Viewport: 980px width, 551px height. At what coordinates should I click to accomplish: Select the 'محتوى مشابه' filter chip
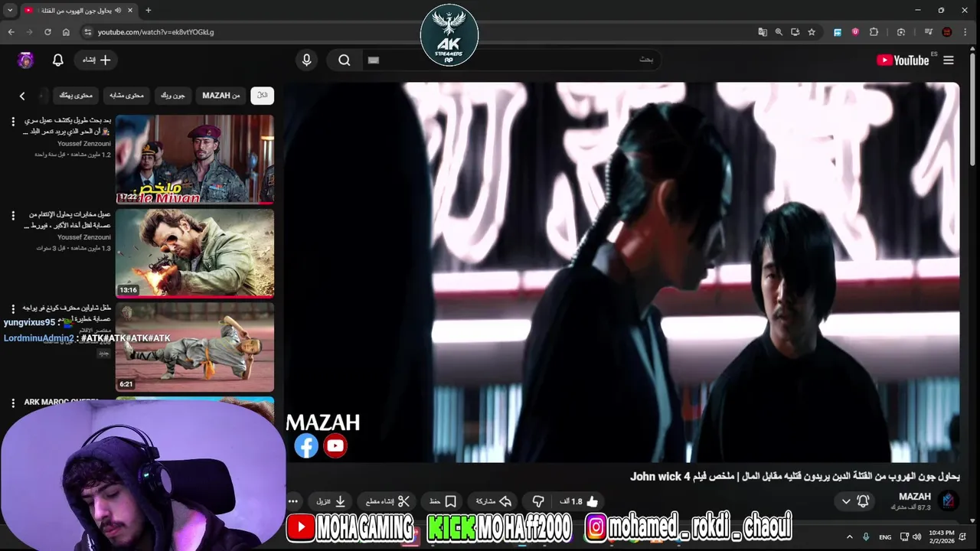coord(126,96)
